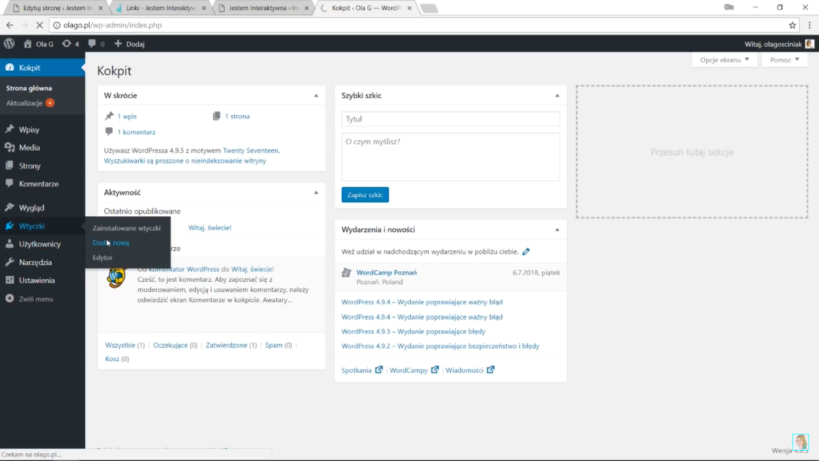Click search engine indexing notice link
The width and height of the screenshot is (819, 461).
(x=185, y=161)
